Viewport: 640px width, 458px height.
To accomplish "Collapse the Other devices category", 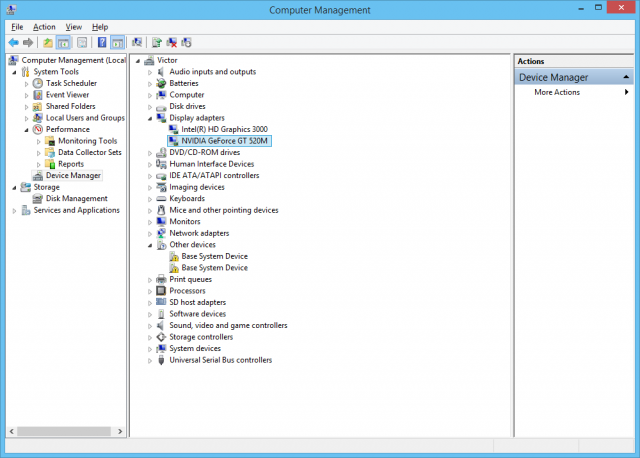I will [151, 245].
